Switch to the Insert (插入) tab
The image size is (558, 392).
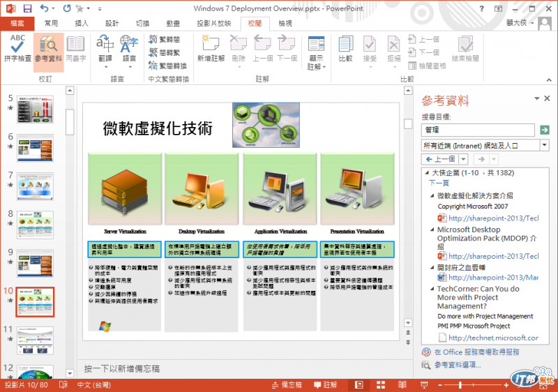point(82,24)
